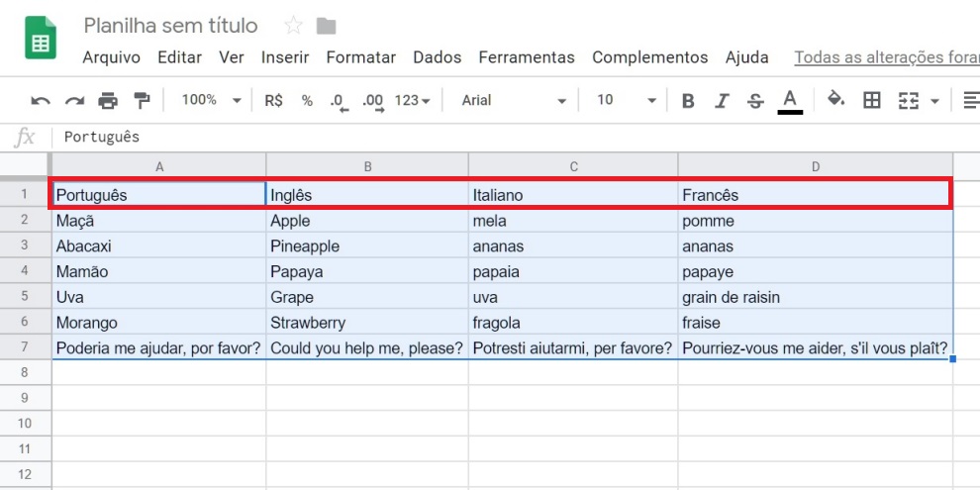980x490 pixels.
Task: Open the Arial font dropdown
Action: click(514, 100)
